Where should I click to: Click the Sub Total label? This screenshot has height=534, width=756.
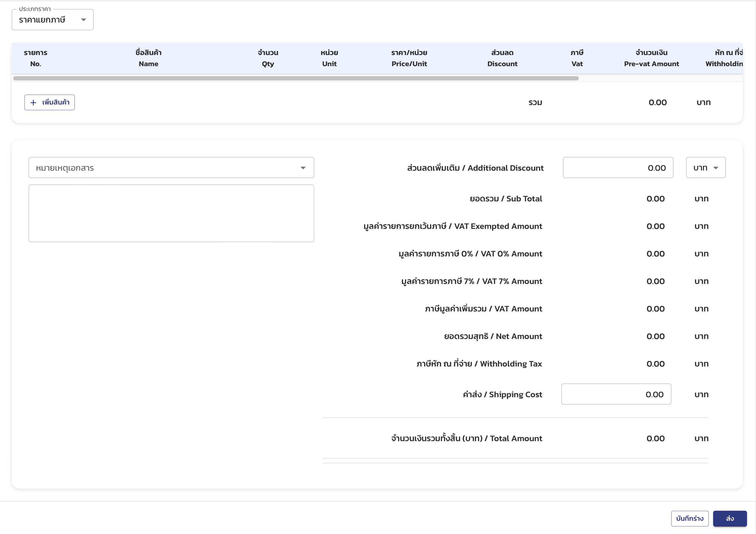pyautogui.click(x=506, y=199)
